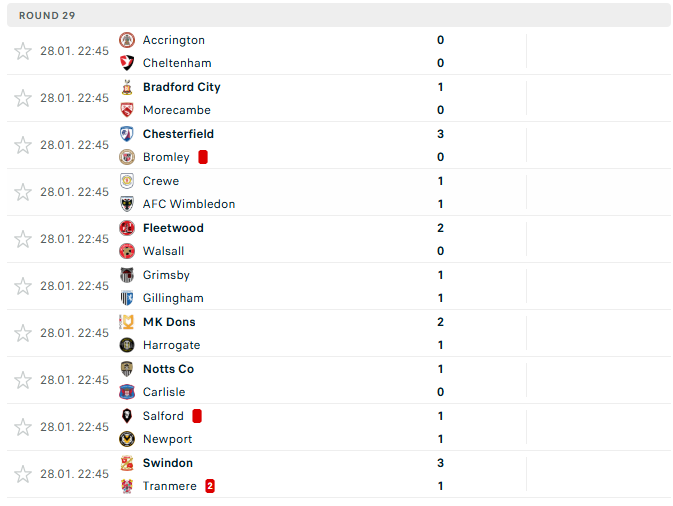Toggle favorite star for Crewe vs AFC Wimbledon
Viewport: 673px width, 506px height.
23,192
